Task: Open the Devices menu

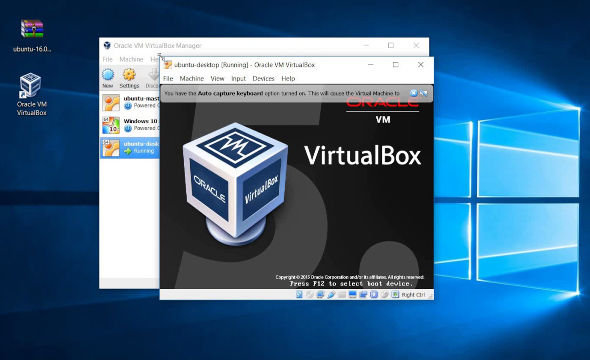Action: tap(263, 78)
